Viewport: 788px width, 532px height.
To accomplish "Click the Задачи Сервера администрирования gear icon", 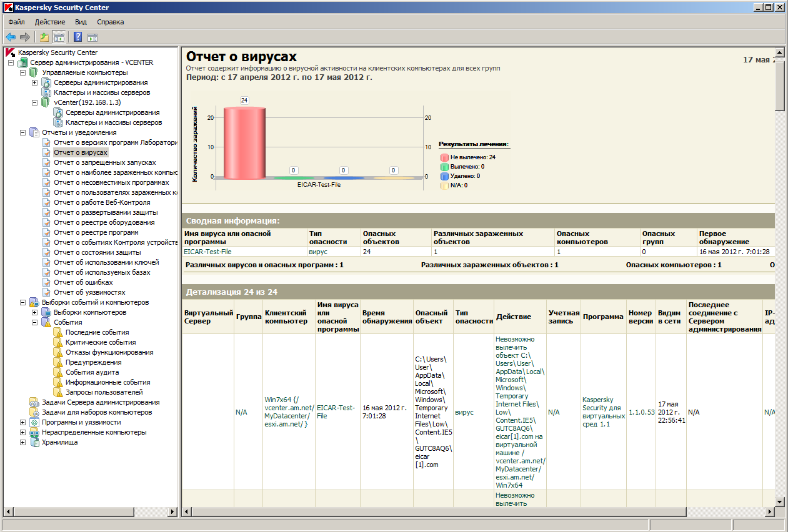I will coord(34,402).
